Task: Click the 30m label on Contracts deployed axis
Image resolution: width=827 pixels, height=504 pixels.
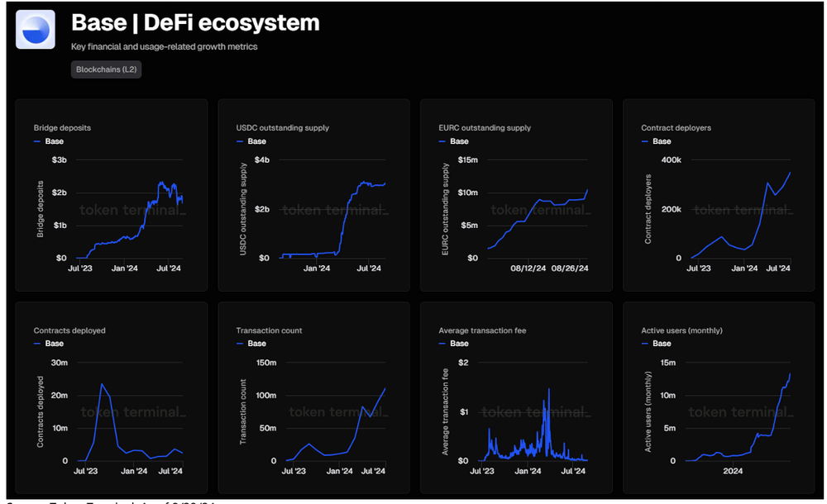Action: point(59,363)
